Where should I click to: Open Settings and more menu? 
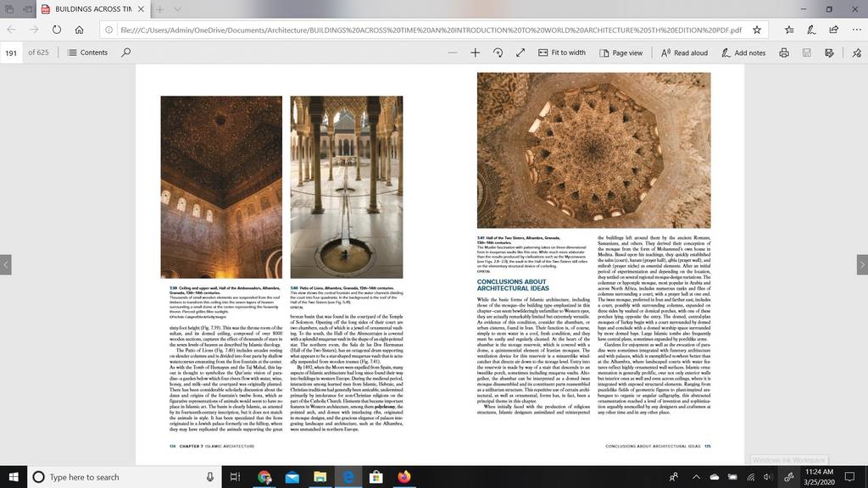click(x=856, y=30)
